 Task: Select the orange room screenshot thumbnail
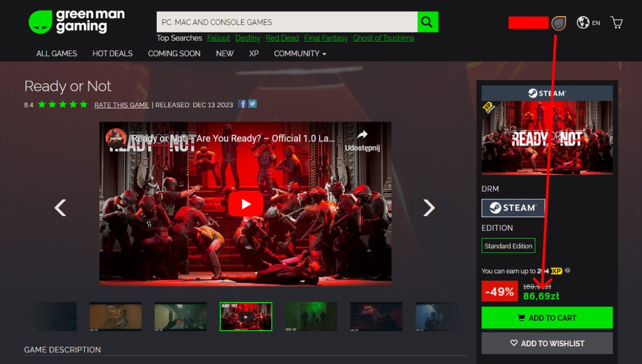pos(116,316)
